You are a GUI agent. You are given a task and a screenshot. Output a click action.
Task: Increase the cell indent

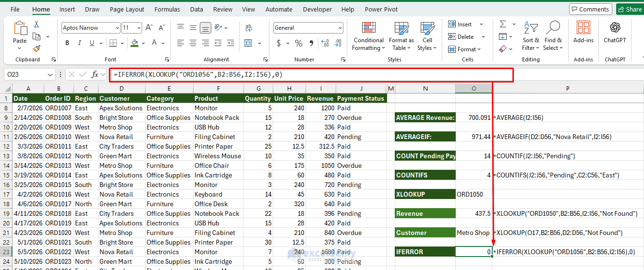(x=230, y=43)
